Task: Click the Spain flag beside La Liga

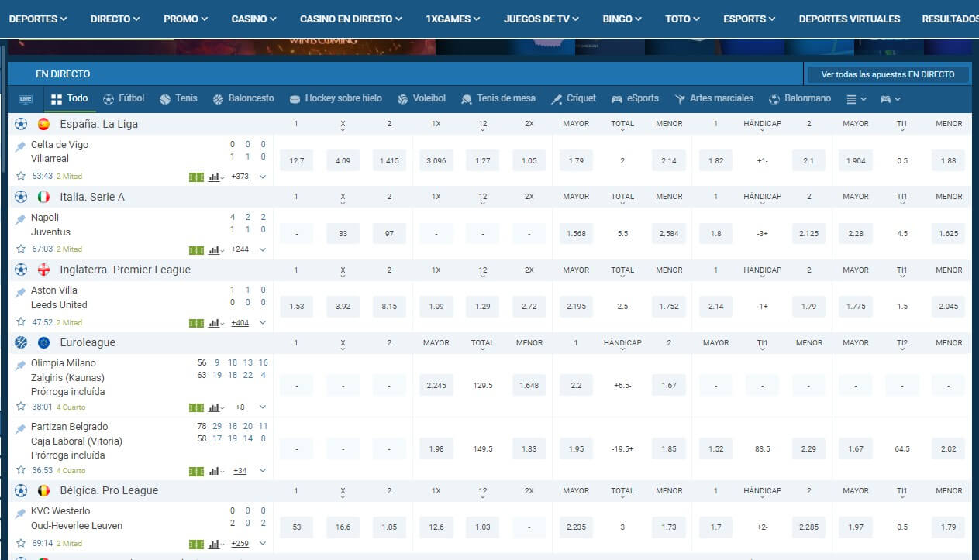Action: (43, 124)
